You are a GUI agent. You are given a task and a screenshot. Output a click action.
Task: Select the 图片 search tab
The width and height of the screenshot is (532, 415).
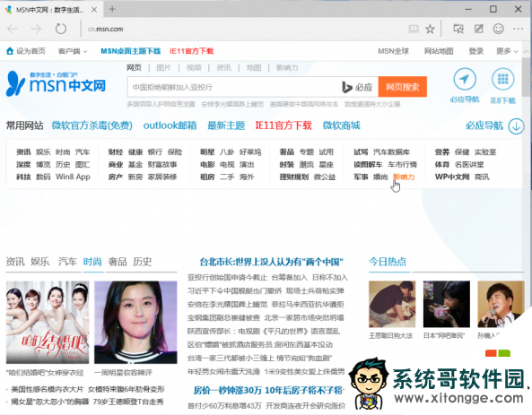click(163, 68)
